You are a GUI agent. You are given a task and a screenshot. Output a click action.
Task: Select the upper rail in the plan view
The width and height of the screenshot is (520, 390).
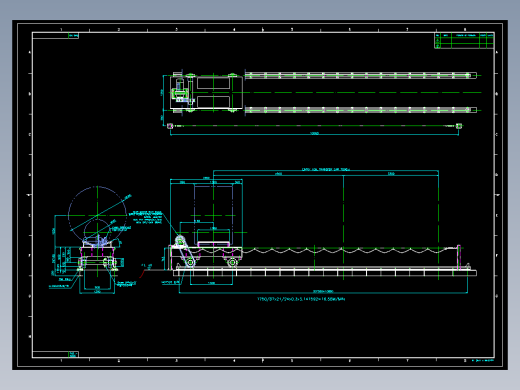point(361,76)
